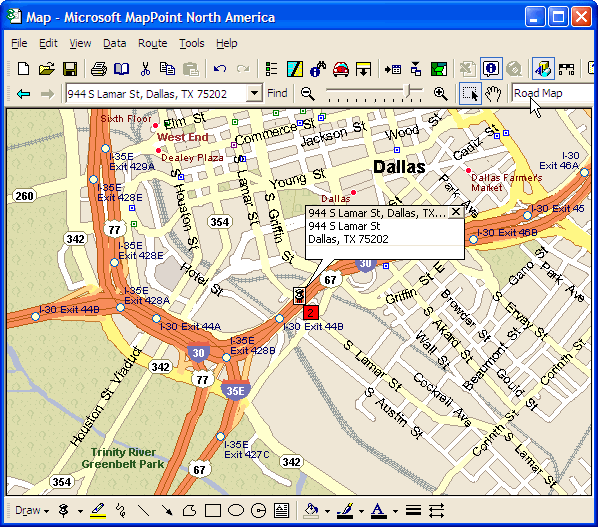This screenshot has height=527, width=598.
Task: Expand the Fill Color dropdown arrow
Action: [x=327, y=511]
